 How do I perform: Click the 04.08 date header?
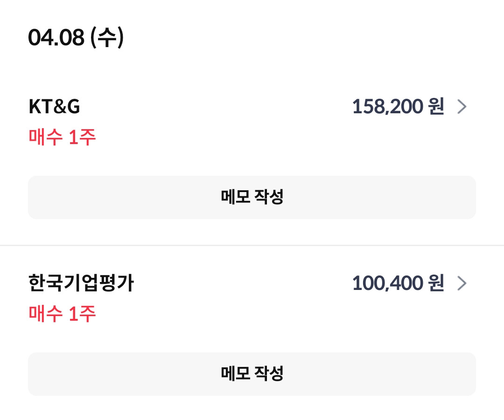[56, 37]
